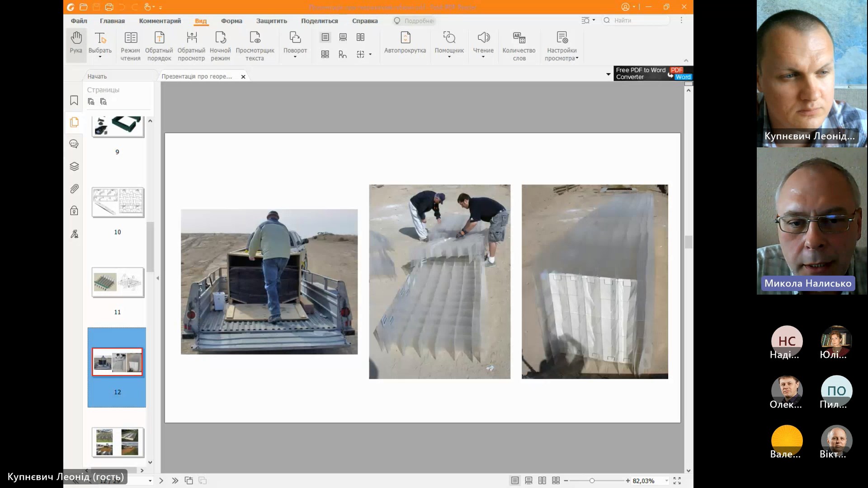This screenshot has width=868, height=488.
Task: Adjust the zoom slider handle
Action: 592,481
